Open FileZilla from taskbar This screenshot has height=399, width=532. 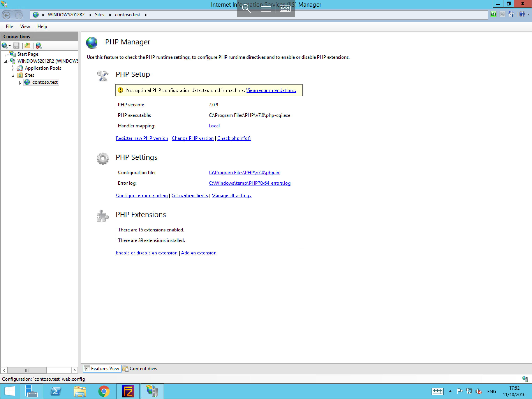click(128, 391)
